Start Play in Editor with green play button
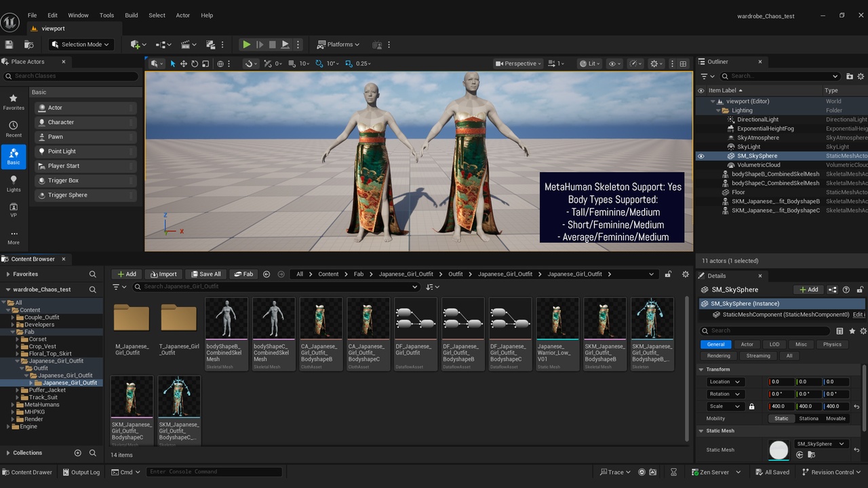This screenshot has height=488, width=868. tap(246, 45)
